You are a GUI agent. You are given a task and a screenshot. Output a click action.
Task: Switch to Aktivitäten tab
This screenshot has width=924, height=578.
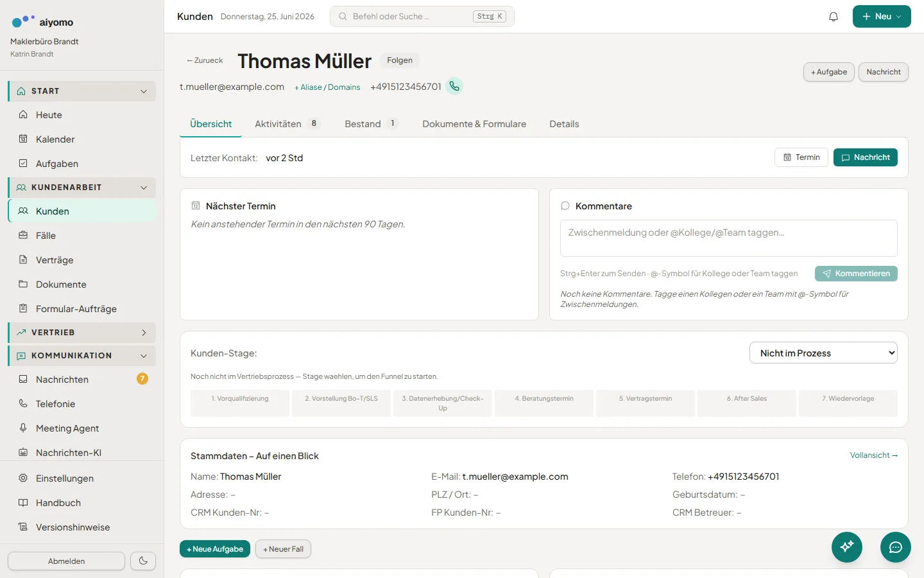[x=287, y=124]
